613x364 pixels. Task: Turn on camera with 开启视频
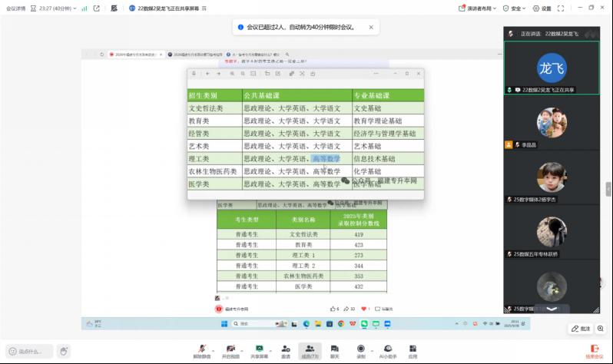pos(230,350)
